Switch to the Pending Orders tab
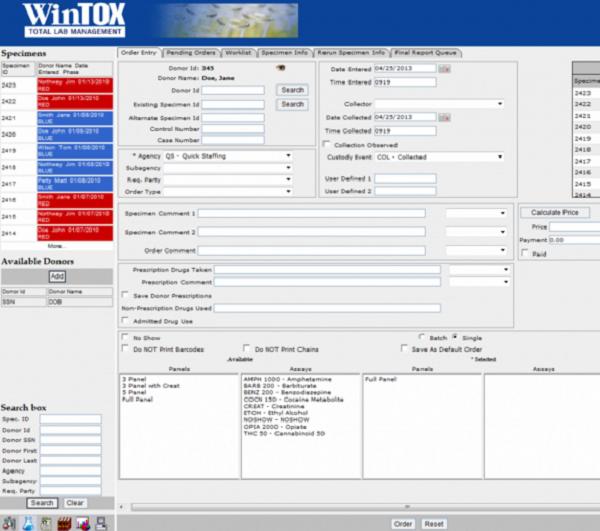The image size is (600, 531). point(191,53)
